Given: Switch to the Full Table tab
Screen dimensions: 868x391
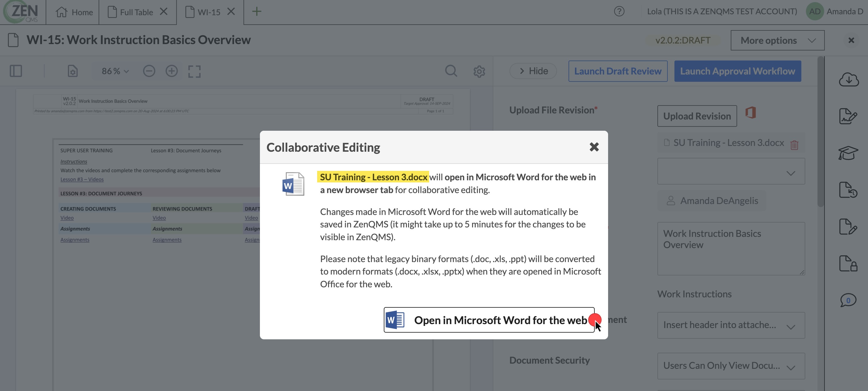Looking at the screenshot, I should pyautogui.click(x=130, y=12).
